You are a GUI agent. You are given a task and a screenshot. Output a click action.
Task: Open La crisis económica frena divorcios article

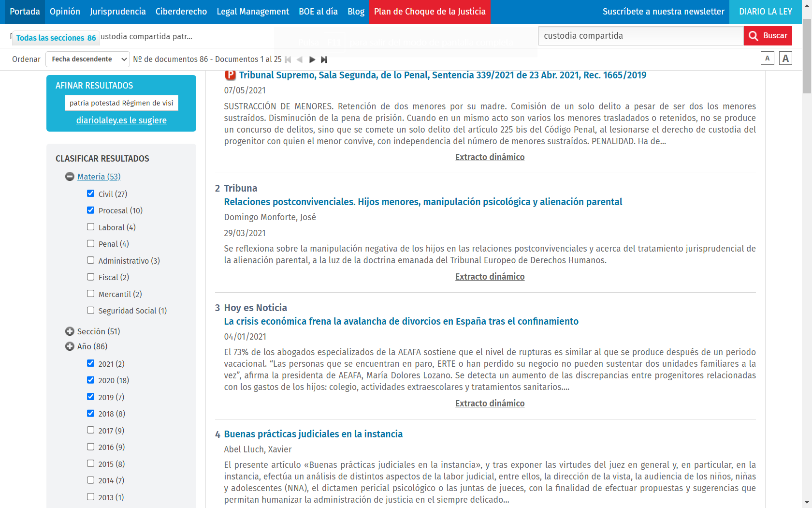click(401, 321)
